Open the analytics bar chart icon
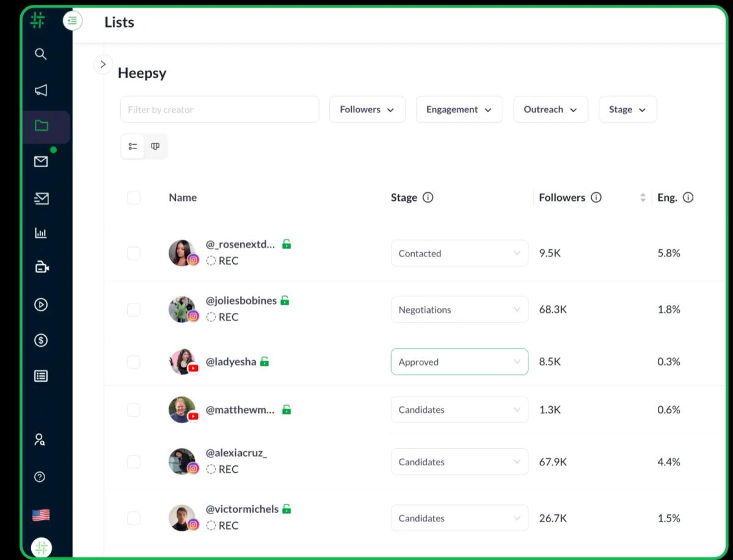Viewport: 733px width, 560px height. pyautogui.click(x=40, y=232)
